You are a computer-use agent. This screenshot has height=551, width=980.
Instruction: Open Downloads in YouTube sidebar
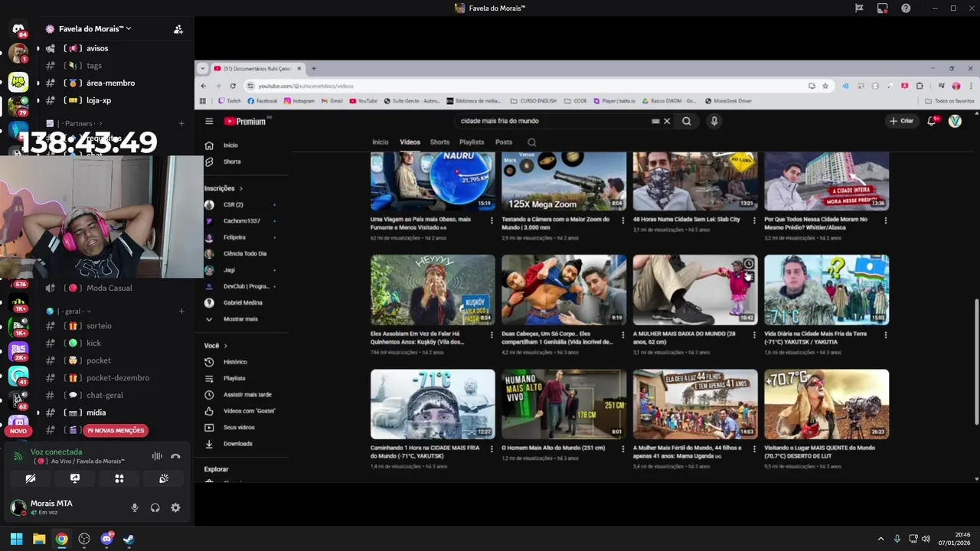237,444
